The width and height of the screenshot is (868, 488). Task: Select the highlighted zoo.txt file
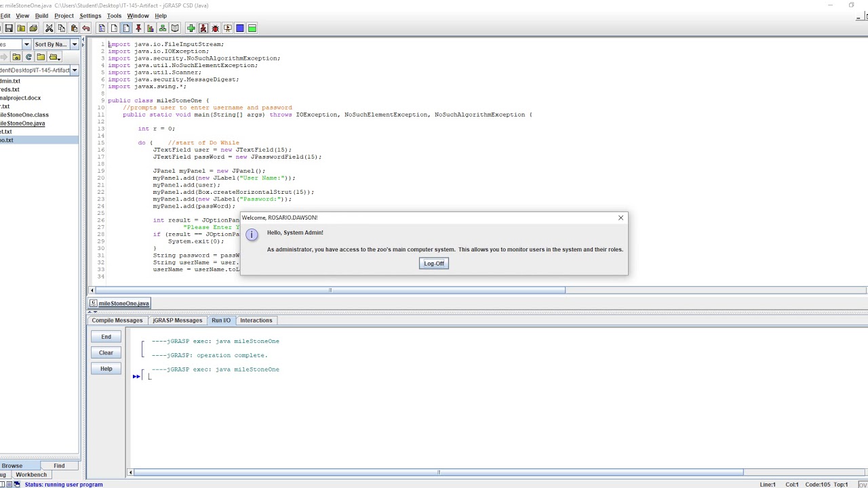pos(39,140)
